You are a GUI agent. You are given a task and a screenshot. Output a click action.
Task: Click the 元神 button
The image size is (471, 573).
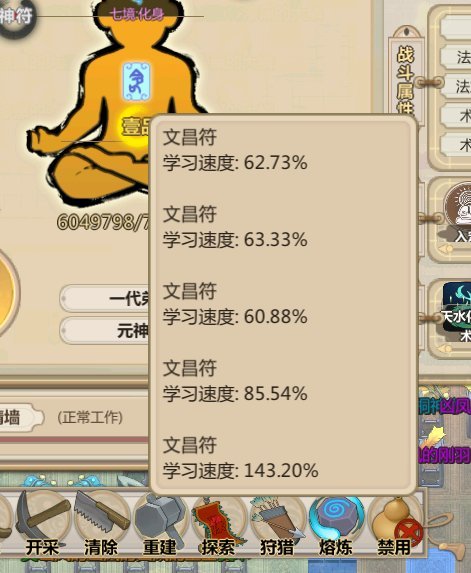point(106,331)
